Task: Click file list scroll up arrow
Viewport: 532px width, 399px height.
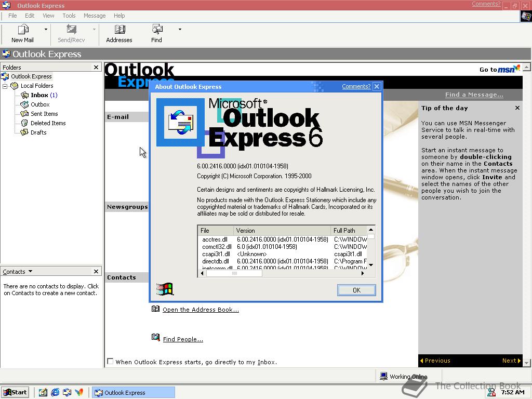Action: [371, 230]
